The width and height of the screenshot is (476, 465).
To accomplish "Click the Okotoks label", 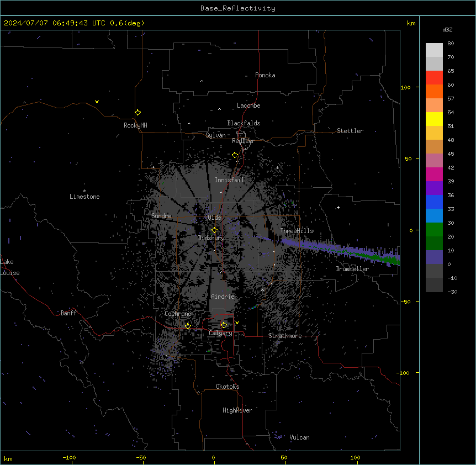I will tap(228, 387).
